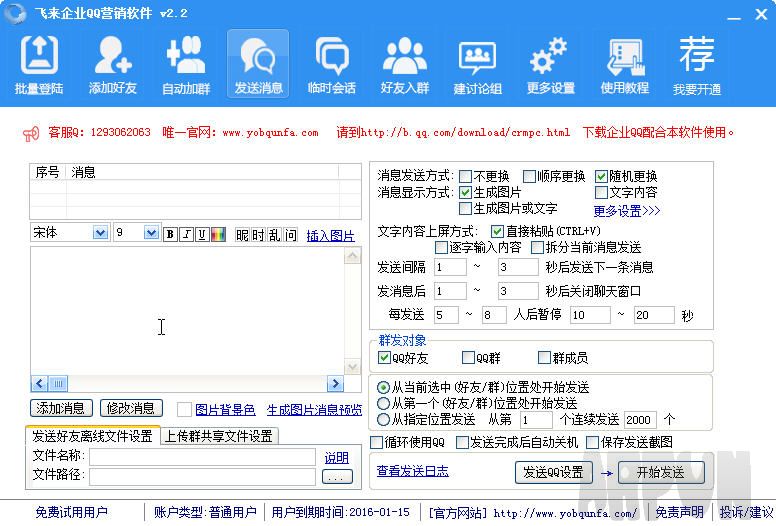776x526 pixels.
Task: Enable 逐字输入内容 checkbox
Action: pos(441,247)
